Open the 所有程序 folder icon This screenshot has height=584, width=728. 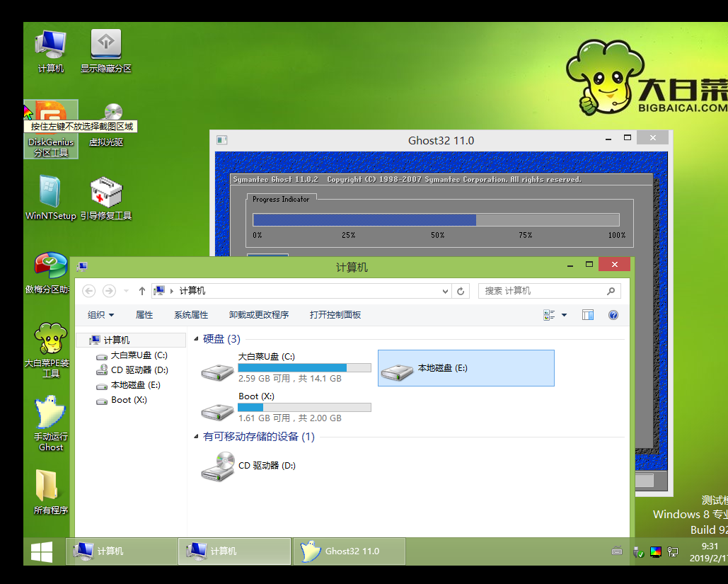[51, 491]
